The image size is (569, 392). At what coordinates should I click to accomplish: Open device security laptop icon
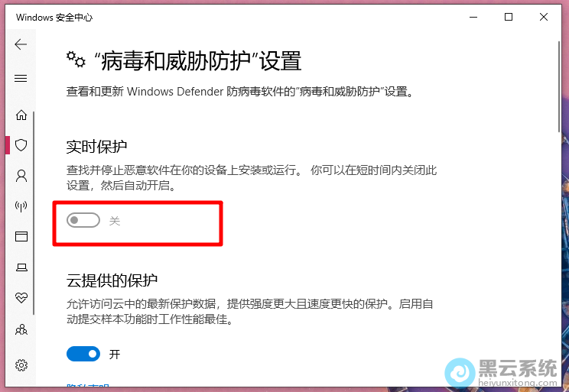[21, 267]
